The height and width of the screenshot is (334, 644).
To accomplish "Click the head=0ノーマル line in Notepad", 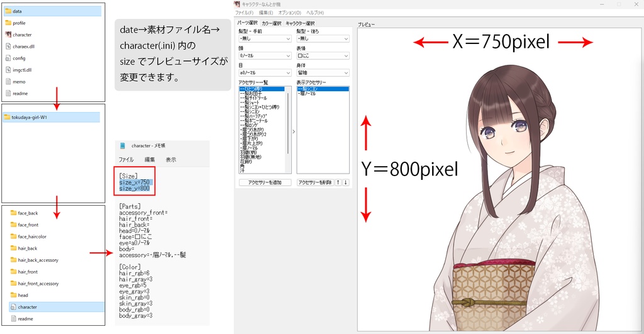I will 135,230.
